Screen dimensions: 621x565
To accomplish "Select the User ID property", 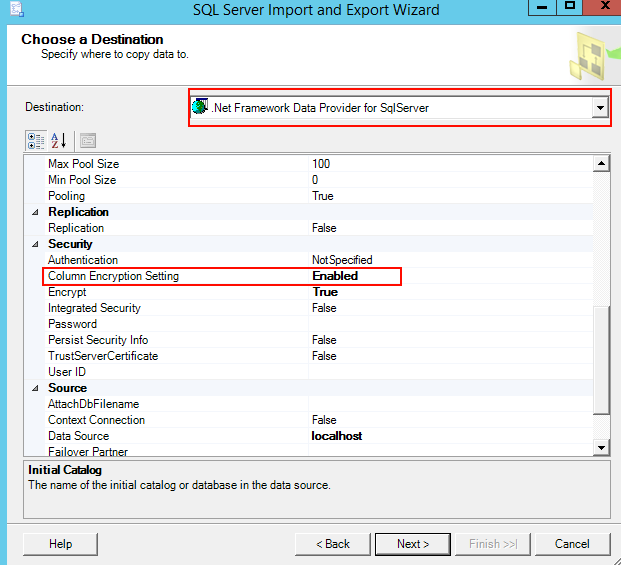I will (x=67, y=372).
